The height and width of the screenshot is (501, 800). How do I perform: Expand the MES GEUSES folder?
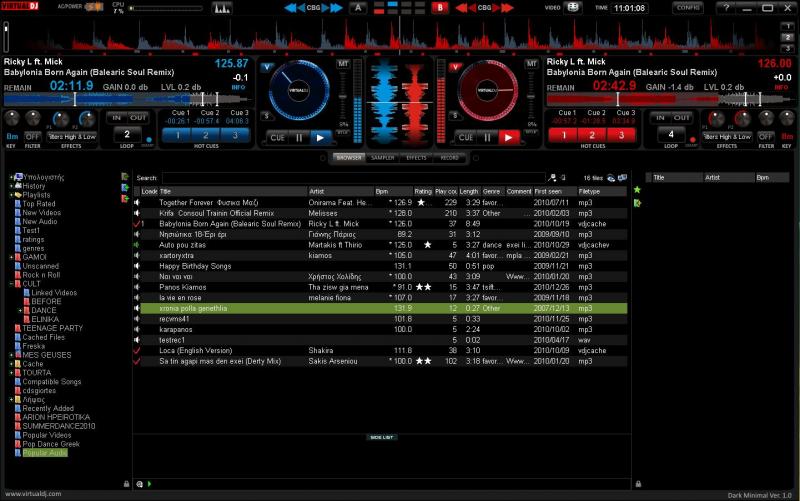coord(11,355)
